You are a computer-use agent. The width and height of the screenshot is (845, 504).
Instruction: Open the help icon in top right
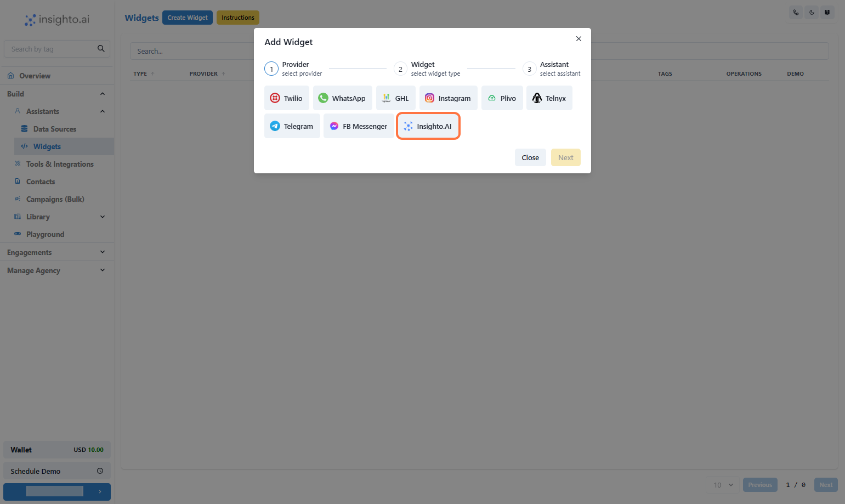coord(827,12)
